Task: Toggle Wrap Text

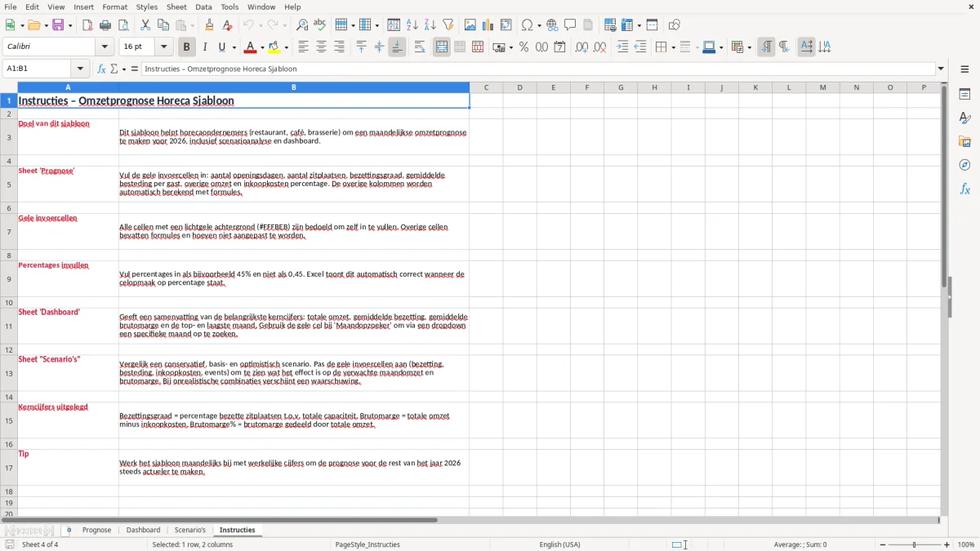Action: [420, 47]
